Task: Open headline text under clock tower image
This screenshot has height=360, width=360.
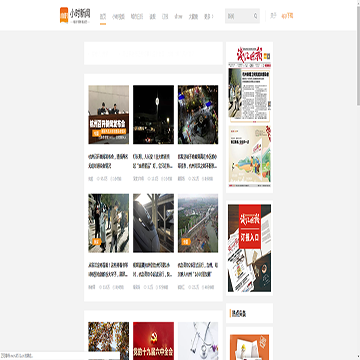Action: coord(153,161)
